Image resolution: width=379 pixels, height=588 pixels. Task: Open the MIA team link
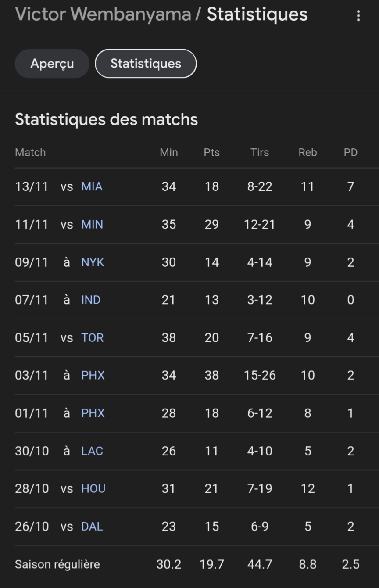click(92, 186)
